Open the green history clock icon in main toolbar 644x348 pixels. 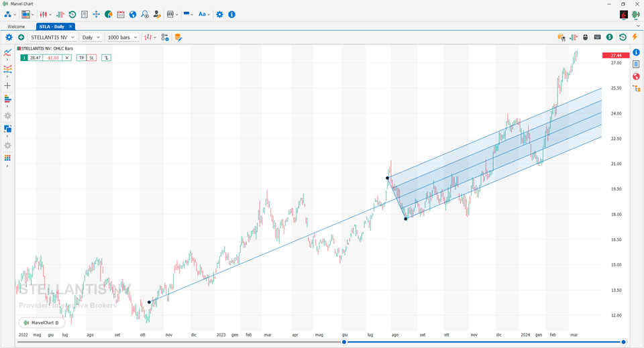coord(72,14)
